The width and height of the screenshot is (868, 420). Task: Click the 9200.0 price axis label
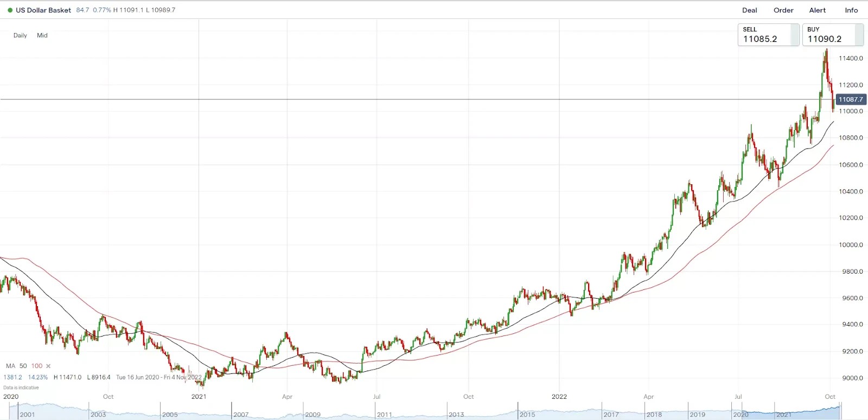click(852, 351)
